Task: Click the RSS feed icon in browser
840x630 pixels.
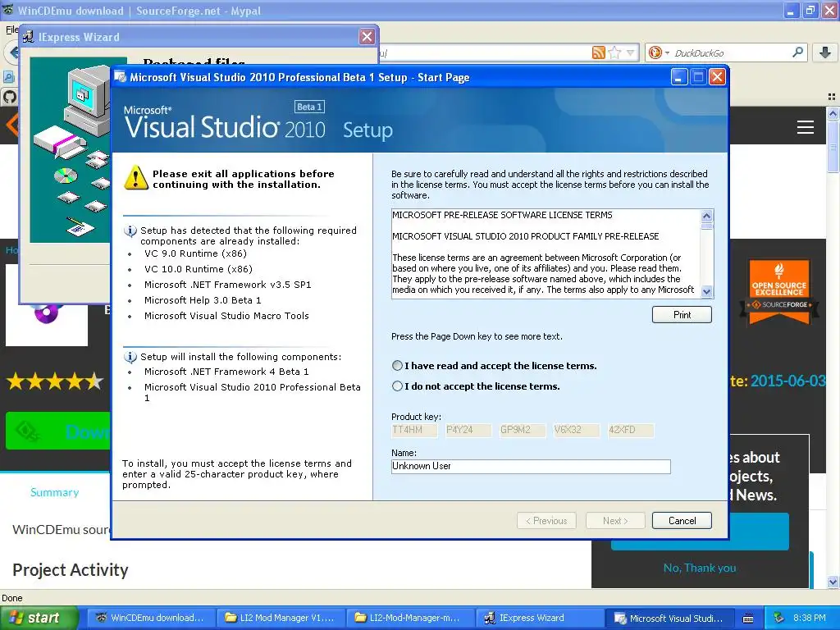Action: [598, 52]
